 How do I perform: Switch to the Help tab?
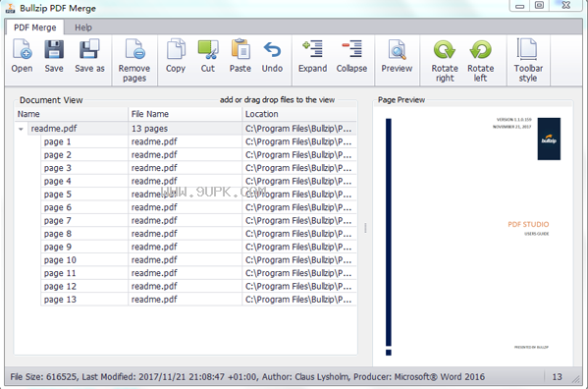(83, 28)
